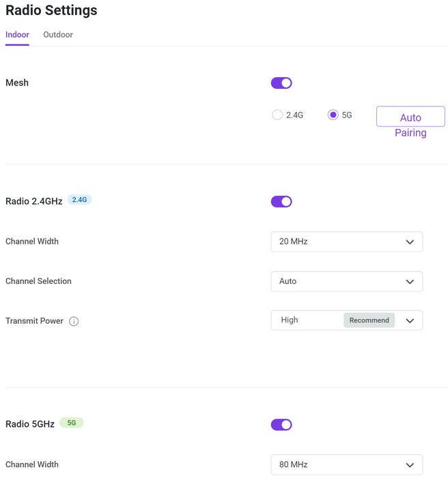Select the Indoor tab
The width and height of the screenshot is (448, 478).
(17, 34)
